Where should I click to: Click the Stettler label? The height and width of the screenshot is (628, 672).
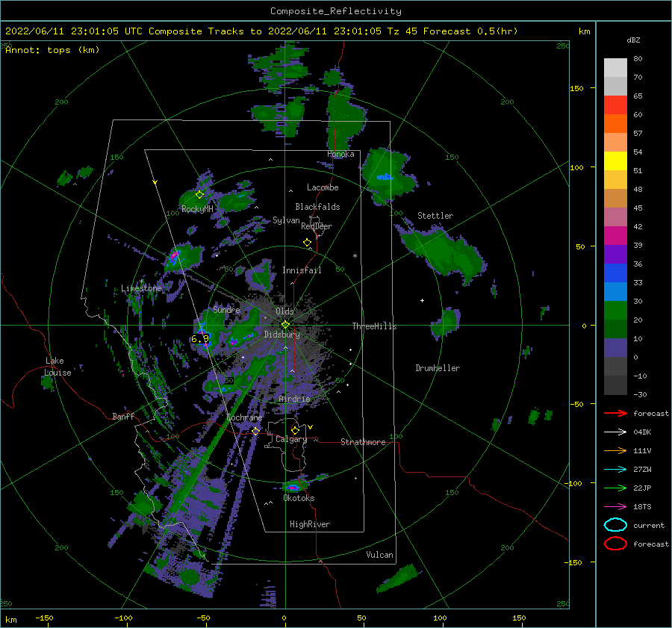coord(435,216)
